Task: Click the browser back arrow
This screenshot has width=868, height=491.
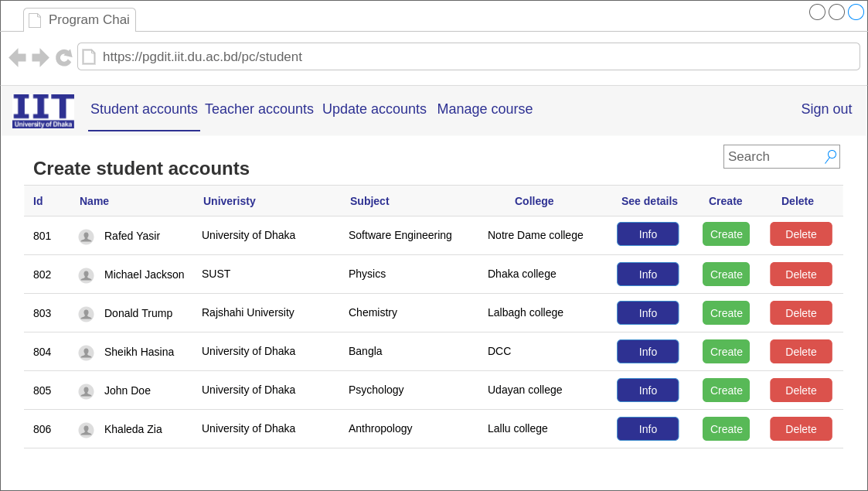Action: pos(17,57)
